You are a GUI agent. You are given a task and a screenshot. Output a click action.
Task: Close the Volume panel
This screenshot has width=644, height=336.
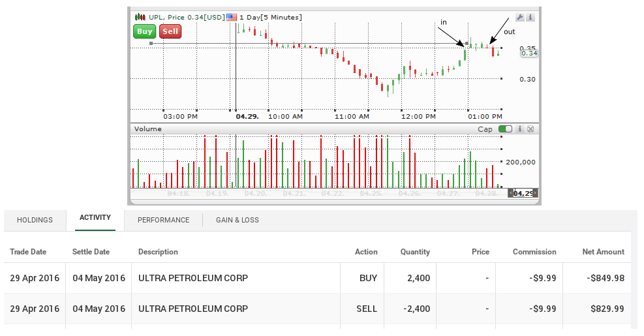(530, 129)
